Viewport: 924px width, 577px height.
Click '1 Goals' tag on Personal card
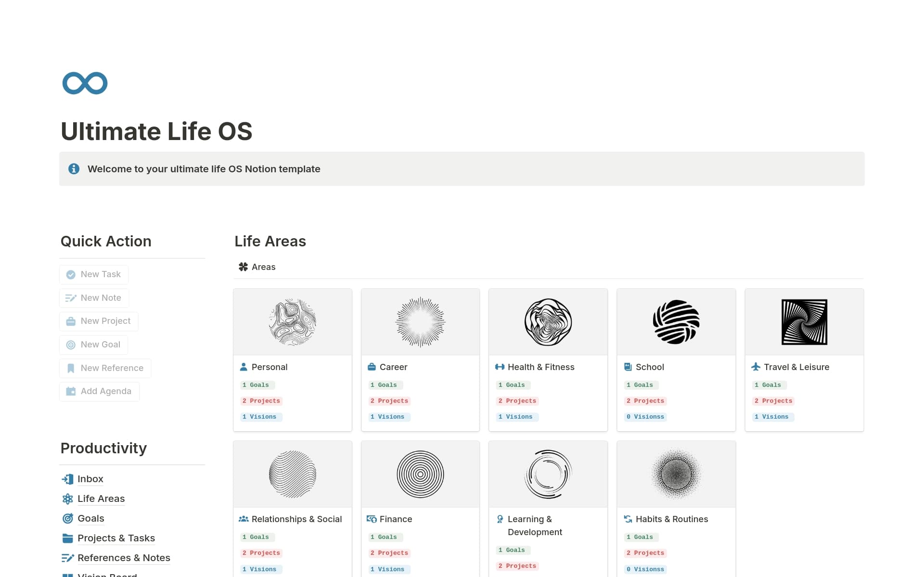coord(257,385)
